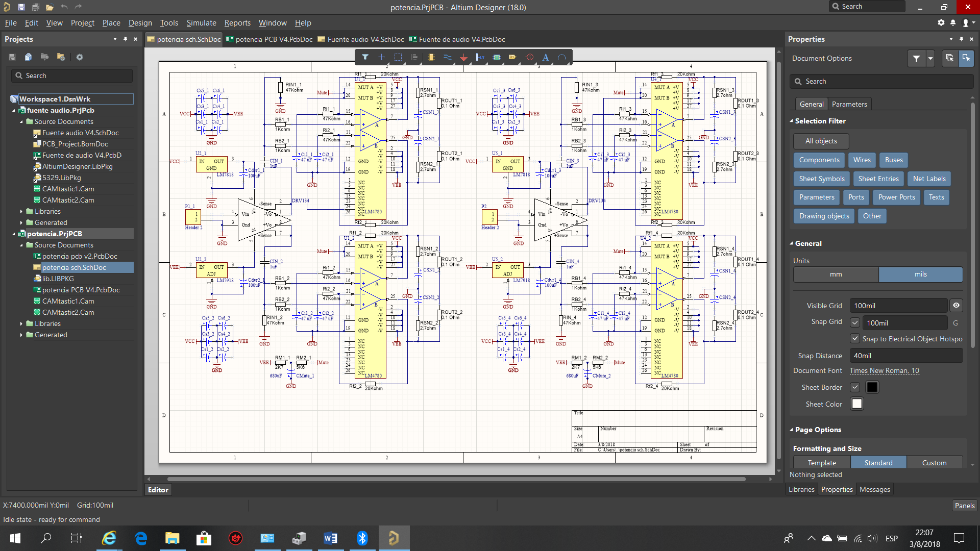This screenshot has width=980, height=551.
Task: Click the folder settings icon in Projects panel
Action: tap(61, 57)
